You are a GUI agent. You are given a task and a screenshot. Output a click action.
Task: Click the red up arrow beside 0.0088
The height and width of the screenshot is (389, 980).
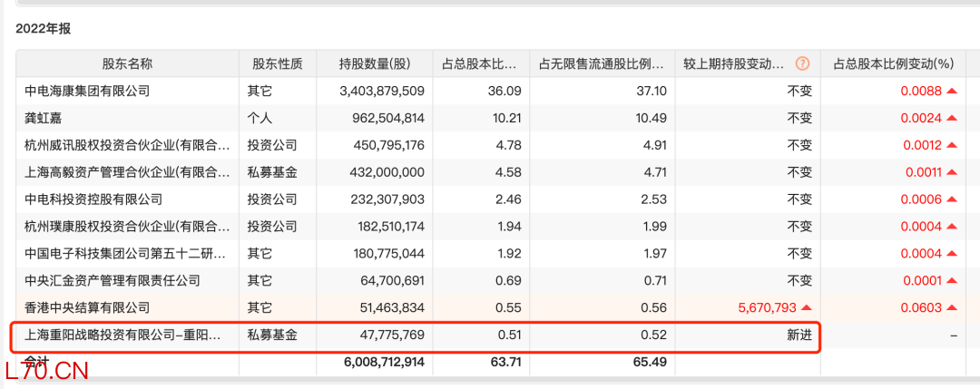[951, 91]
